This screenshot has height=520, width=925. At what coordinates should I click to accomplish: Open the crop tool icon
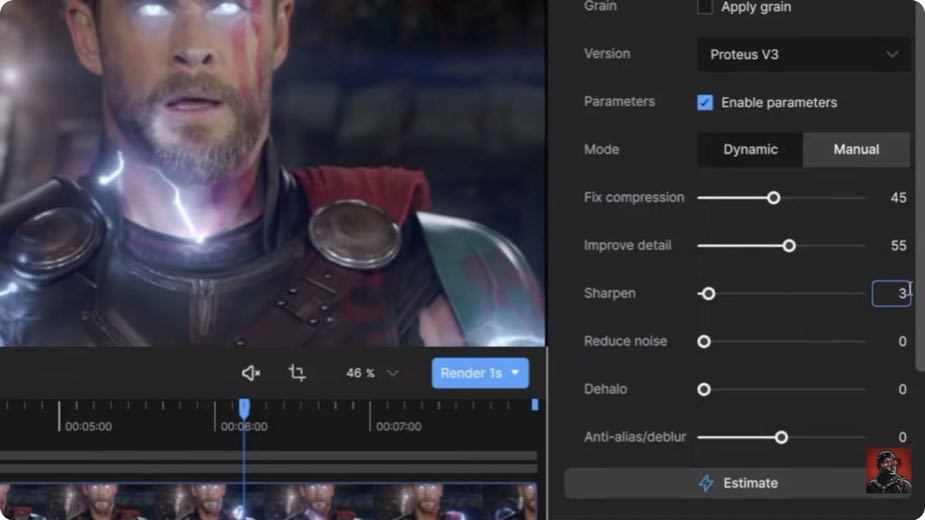click(x=297, y=373)
